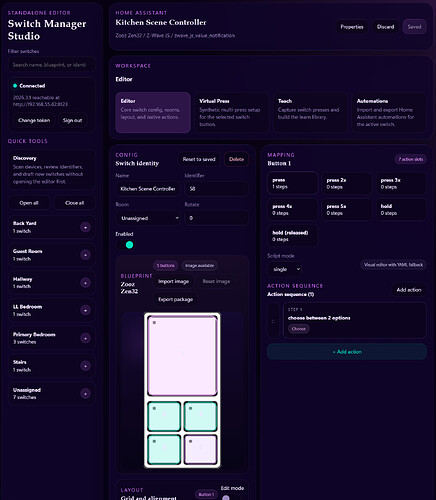
Task: Open the Automations workspace tab
Action: click(389, 112)
